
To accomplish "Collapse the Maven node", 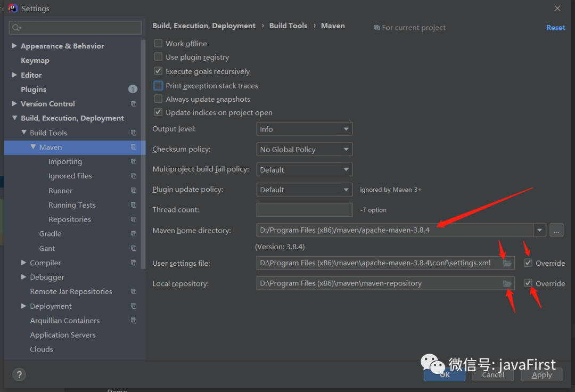I will [33, 146].
